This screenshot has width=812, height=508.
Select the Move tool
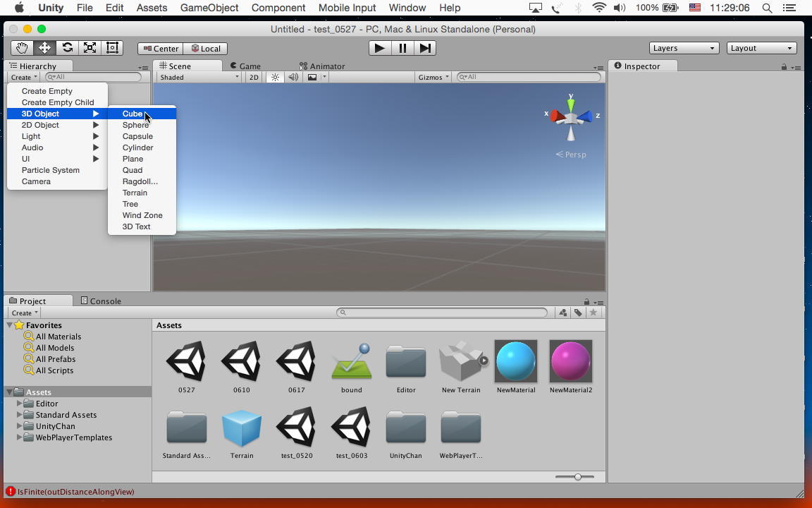point(44,48)
